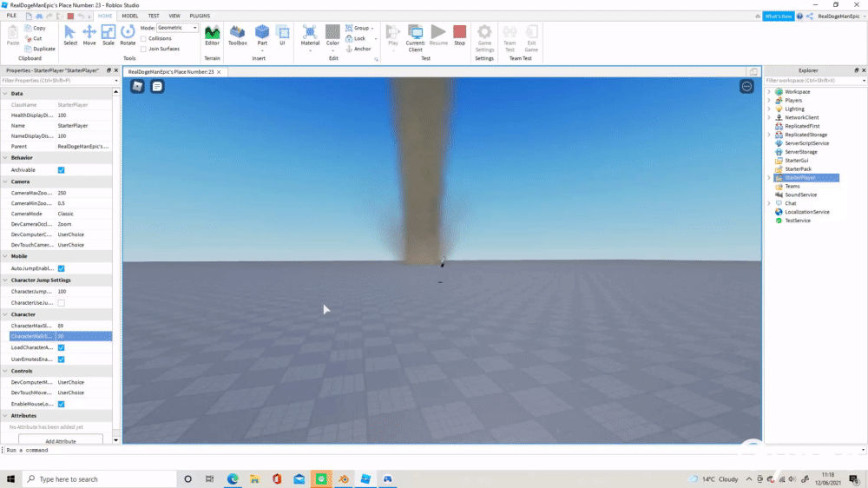
Task: Expand the StarterPlayer tree node
Action: pos(768,178)
